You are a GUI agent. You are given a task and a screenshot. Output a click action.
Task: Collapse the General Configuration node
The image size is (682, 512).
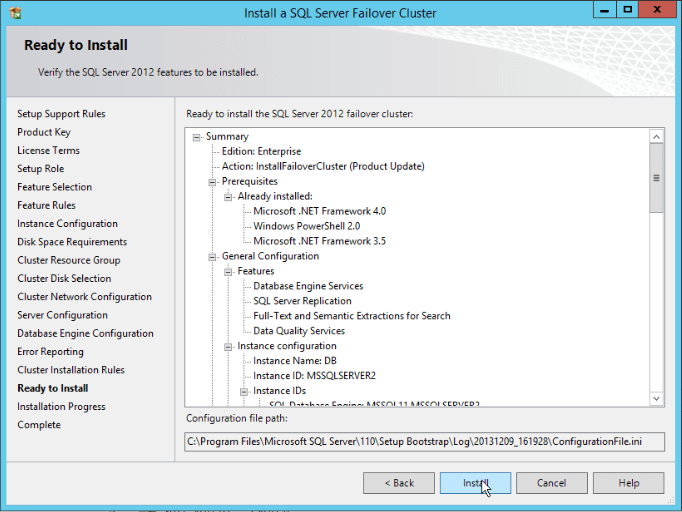(x=212, y=256)
